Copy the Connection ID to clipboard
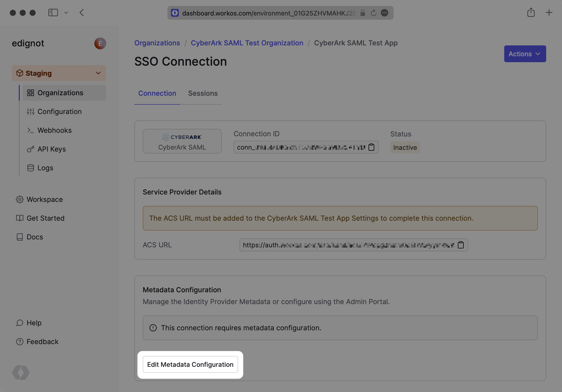This screenshot has height=392, width=562. (x=371, y=147)
